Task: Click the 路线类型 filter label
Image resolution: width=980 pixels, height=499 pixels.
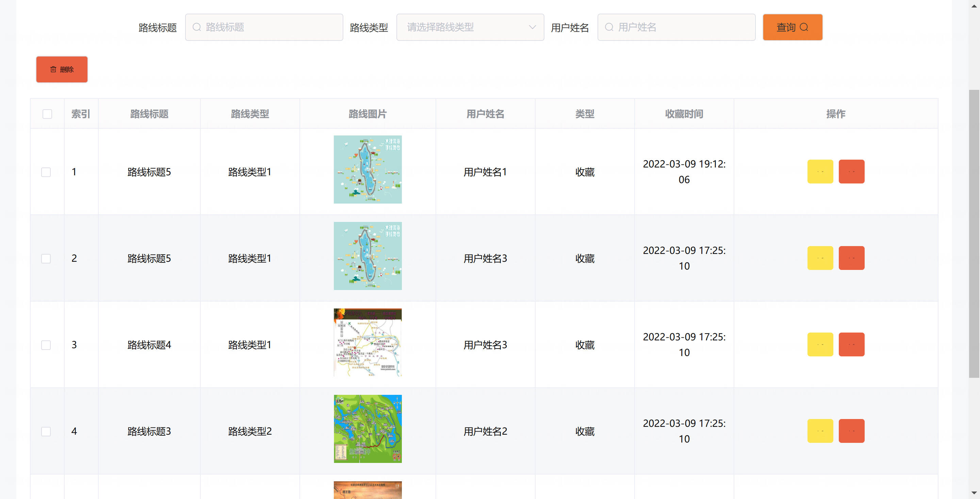Action: tap(369, 28)
